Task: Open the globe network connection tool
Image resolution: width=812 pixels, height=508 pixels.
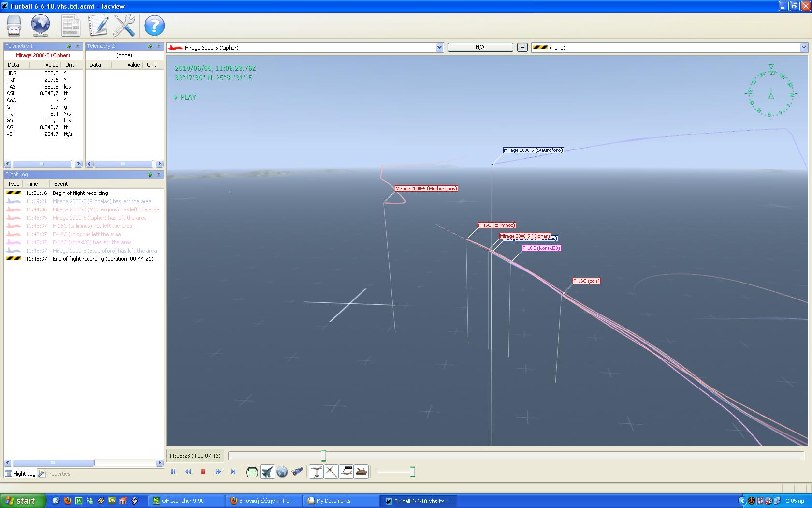Action: (41, 26)
